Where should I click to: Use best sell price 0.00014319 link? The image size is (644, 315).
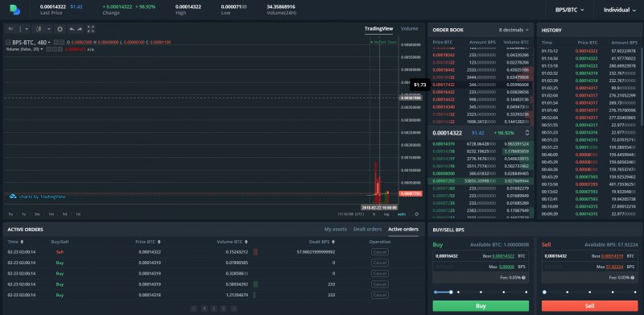[612, 255]
